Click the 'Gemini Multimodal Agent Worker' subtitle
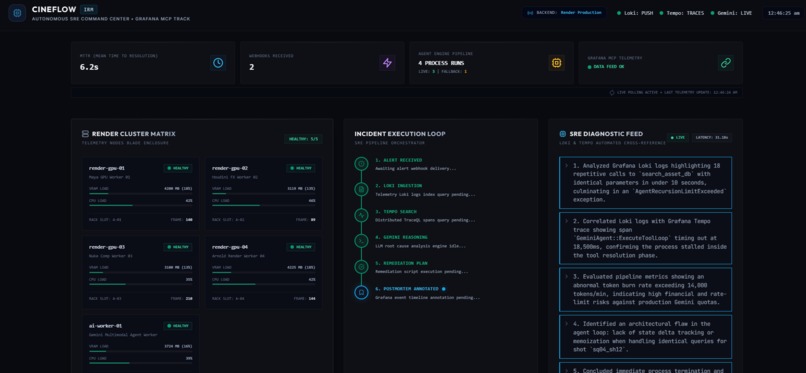The image size is (806, 373). pos(122,335)
